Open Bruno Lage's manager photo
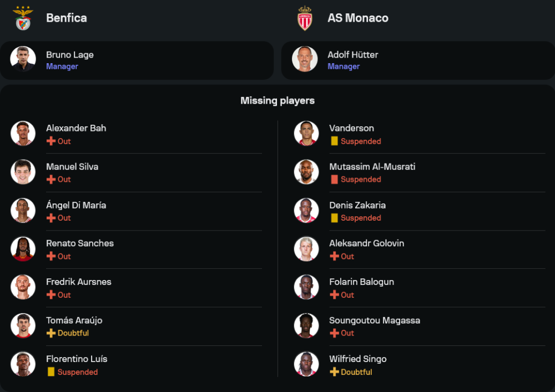 coord(23,59)
